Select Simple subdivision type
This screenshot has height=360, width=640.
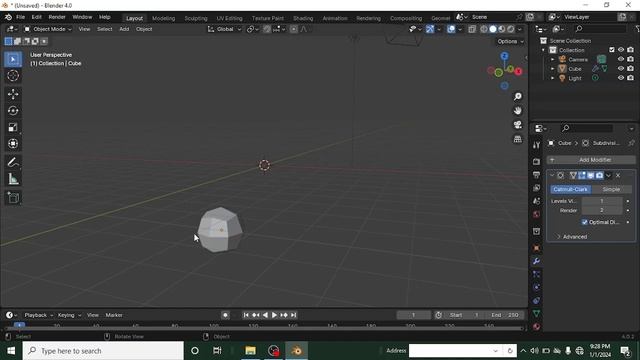611,189
